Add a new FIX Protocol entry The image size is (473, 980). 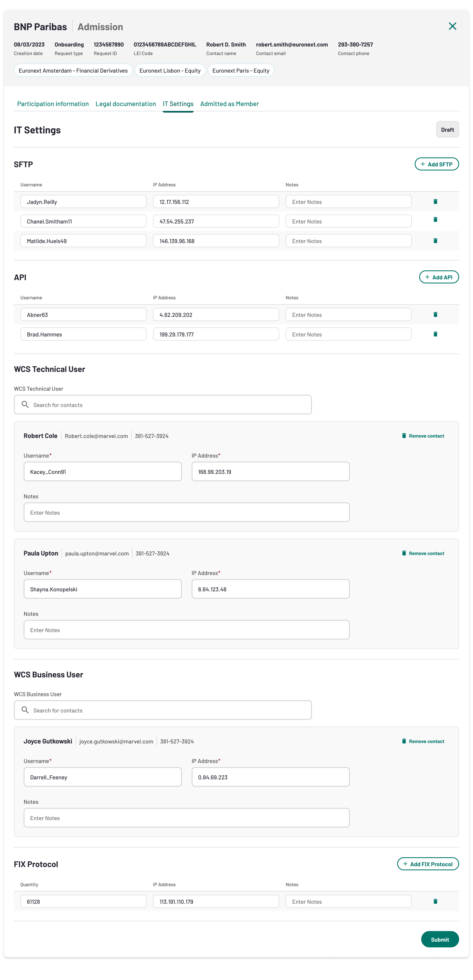(428, 864)
